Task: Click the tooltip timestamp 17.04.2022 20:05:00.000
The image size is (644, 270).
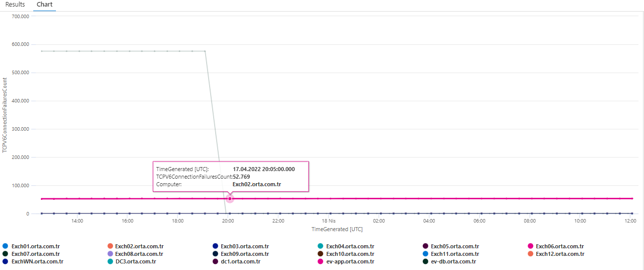Action: tap(264, 169)
